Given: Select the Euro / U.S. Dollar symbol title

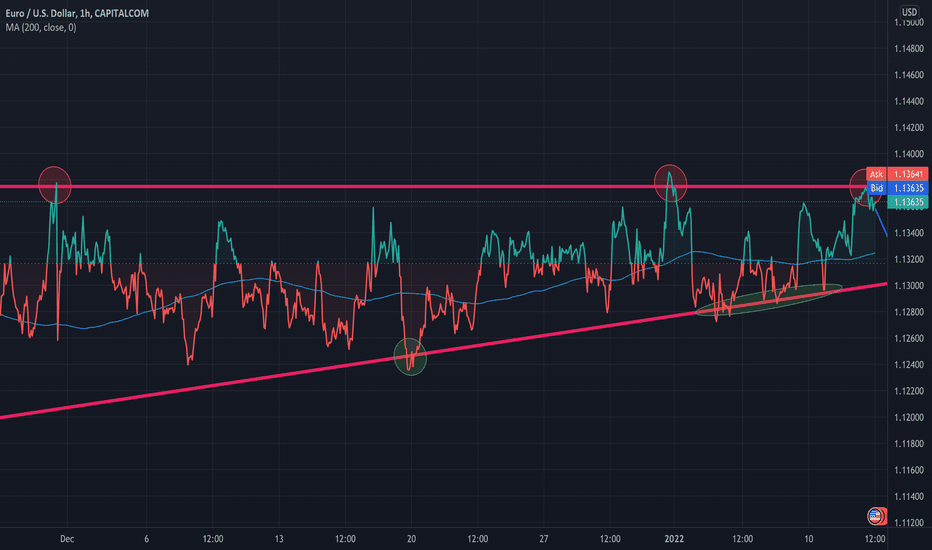Looking at the screenshot, I should tap(77, 13).
